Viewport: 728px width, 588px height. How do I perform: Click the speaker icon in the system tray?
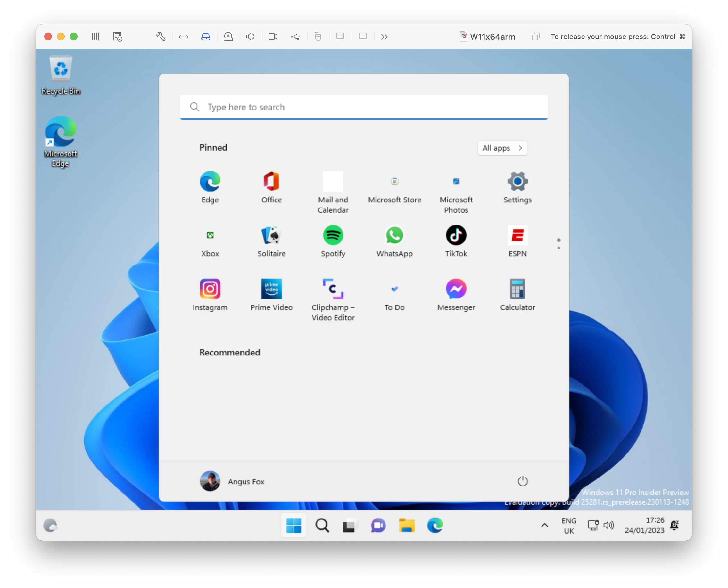pyautogui.click(x=608, y=525)
